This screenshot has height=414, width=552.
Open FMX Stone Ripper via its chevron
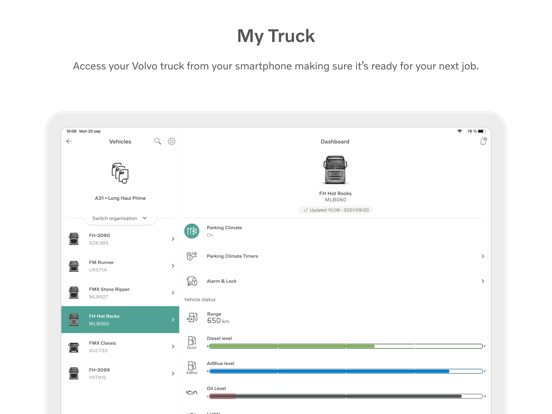tap(173, 293)
